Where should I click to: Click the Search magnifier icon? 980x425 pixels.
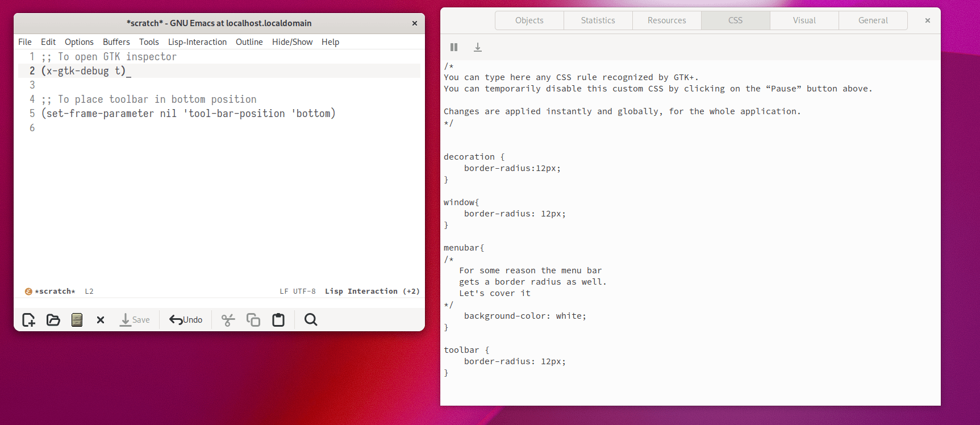coord(311,320)
